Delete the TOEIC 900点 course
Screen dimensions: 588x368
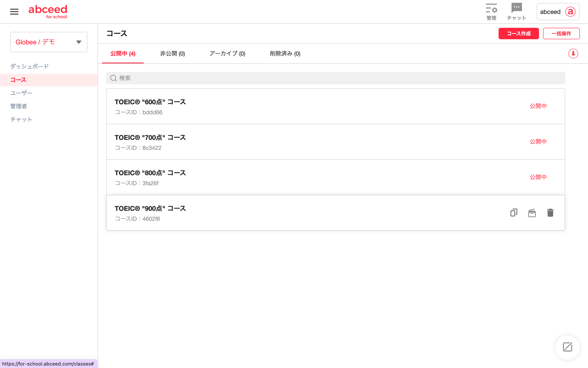(550, 213)
